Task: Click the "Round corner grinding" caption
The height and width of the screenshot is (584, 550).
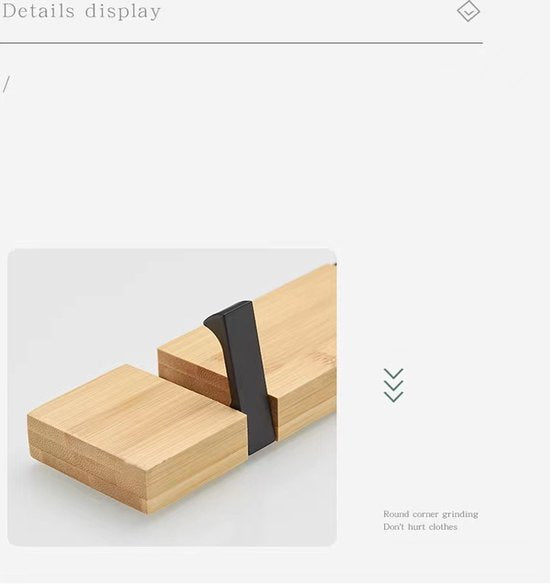Action: pos(431,514)
